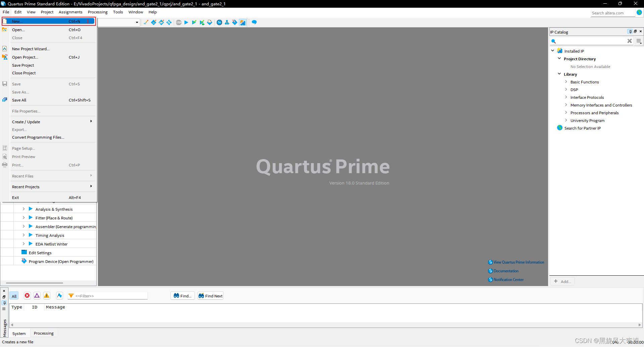This screenshot has width=644, height=347.
Task: Open View Quartus Prime Information link
Action: (516, 262)
